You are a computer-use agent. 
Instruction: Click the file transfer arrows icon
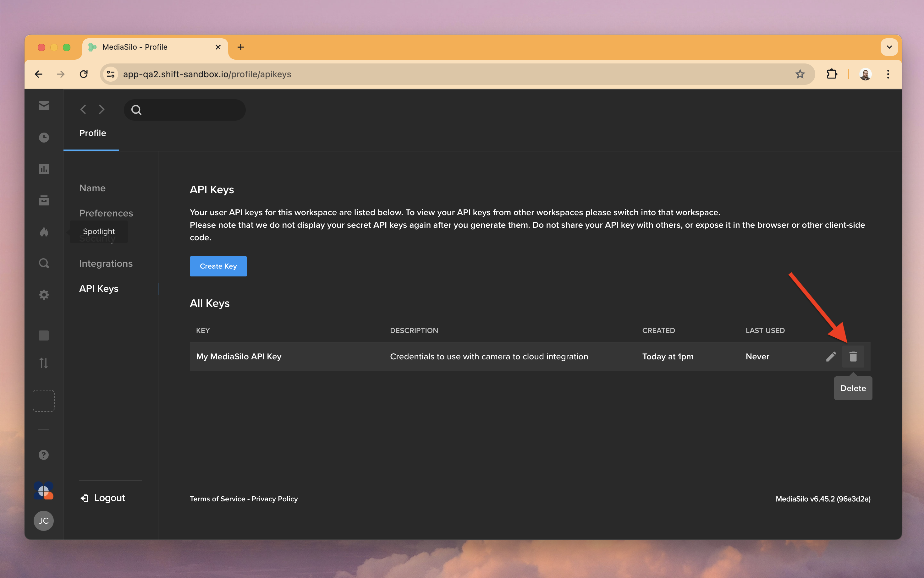click(x=44, y=363)
